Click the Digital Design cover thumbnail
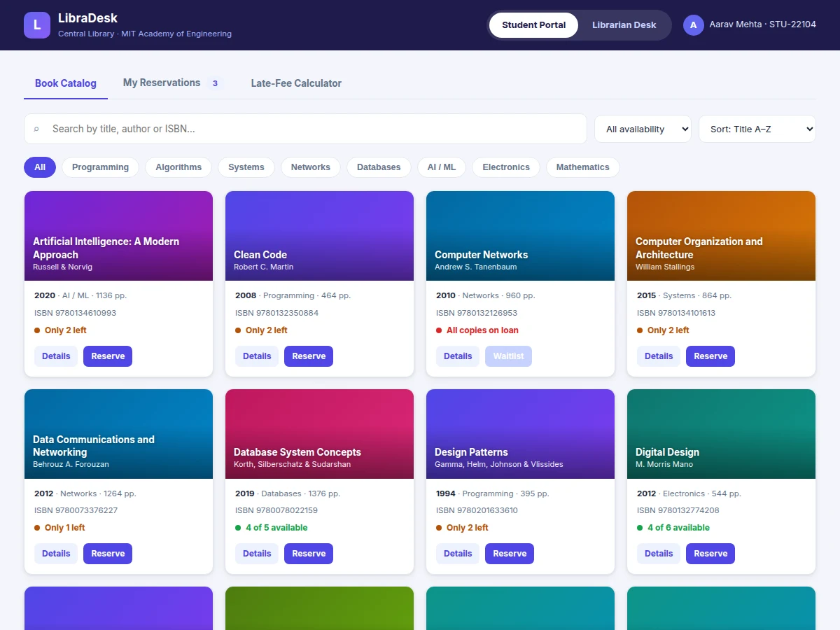The height and width of the screenshot is (630, 840). click(x=721, y=434)
